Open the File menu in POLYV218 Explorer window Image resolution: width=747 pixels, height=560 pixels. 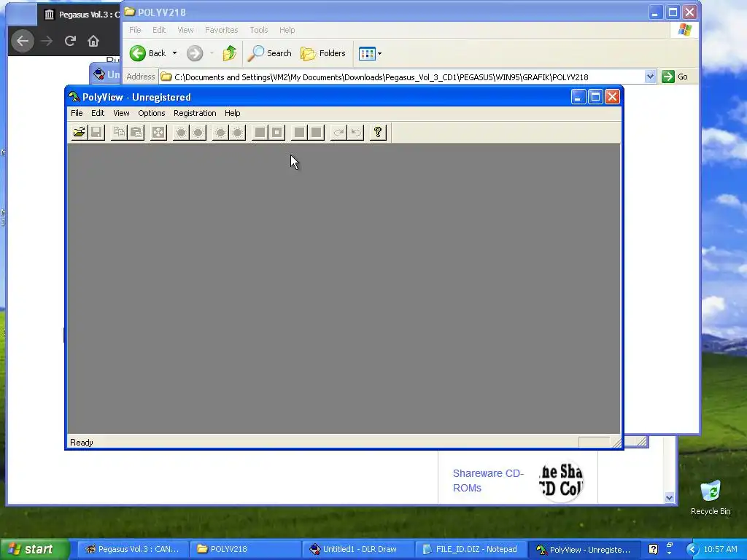point(135,30)
